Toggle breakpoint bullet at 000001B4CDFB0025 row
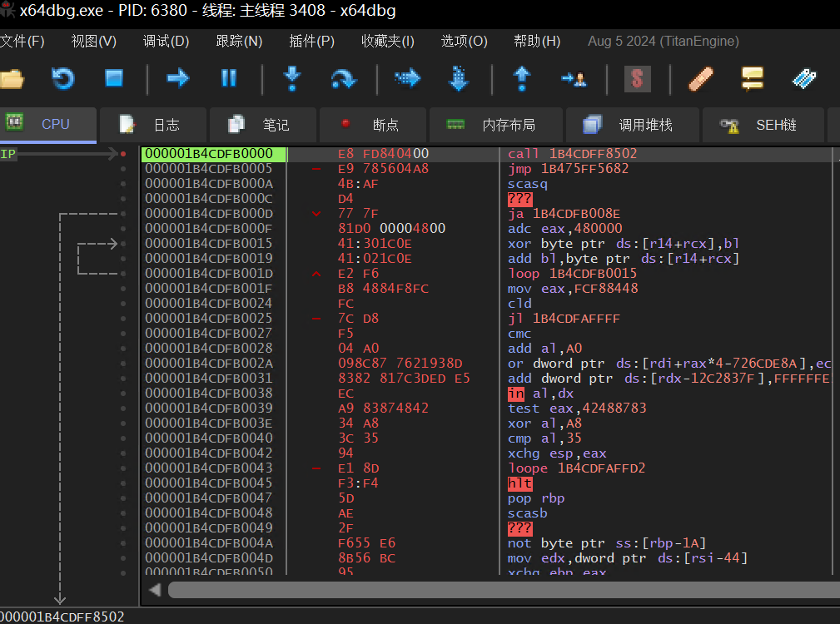 tap(123, 319)
